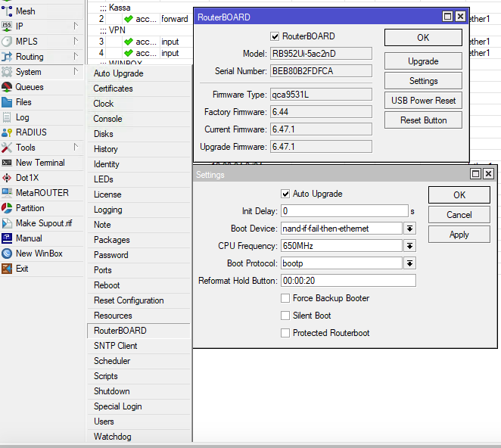Click the New WinBox icon
The image size is (501, 448).
tap(7, 254)
